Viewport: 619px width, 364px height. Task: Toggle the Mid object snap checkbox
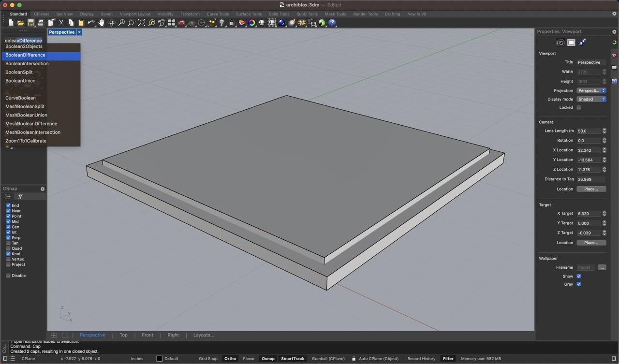coord(8,221)
